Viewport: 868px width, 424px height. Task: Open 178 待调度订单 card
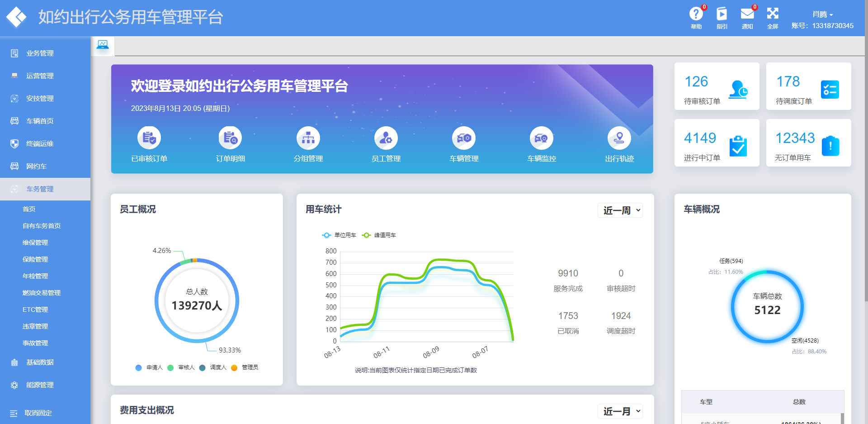[809, 86]
